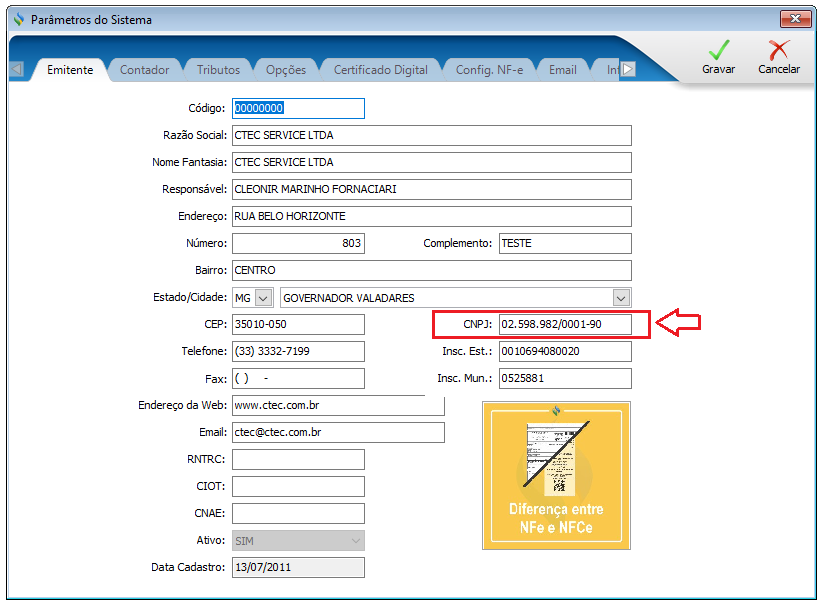Click the Email field with ctec@ctec.com.br

[337, 433]
